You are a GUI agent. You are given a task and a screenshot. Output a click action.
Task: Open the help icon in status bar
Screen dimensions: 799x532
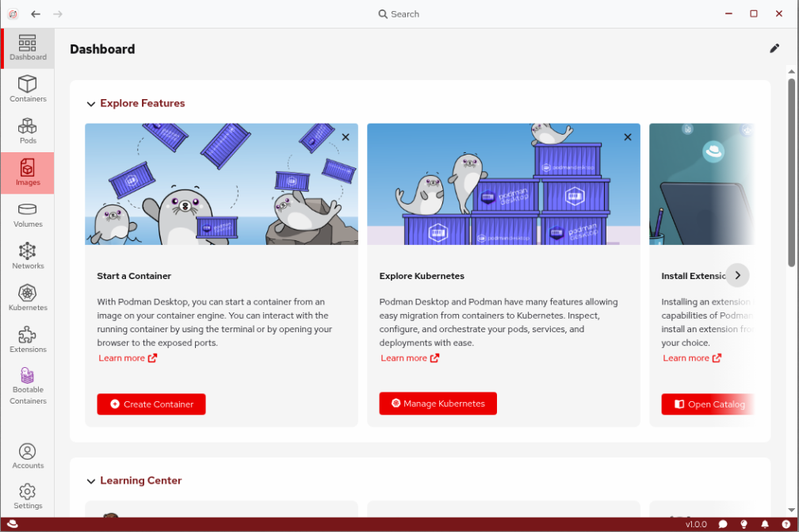pyautogui.click(x=786, y=524)
